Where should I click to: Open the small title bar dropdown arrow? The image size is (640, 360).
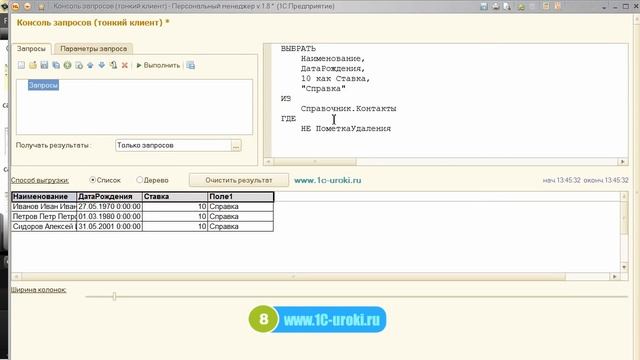tap(604, 7)
